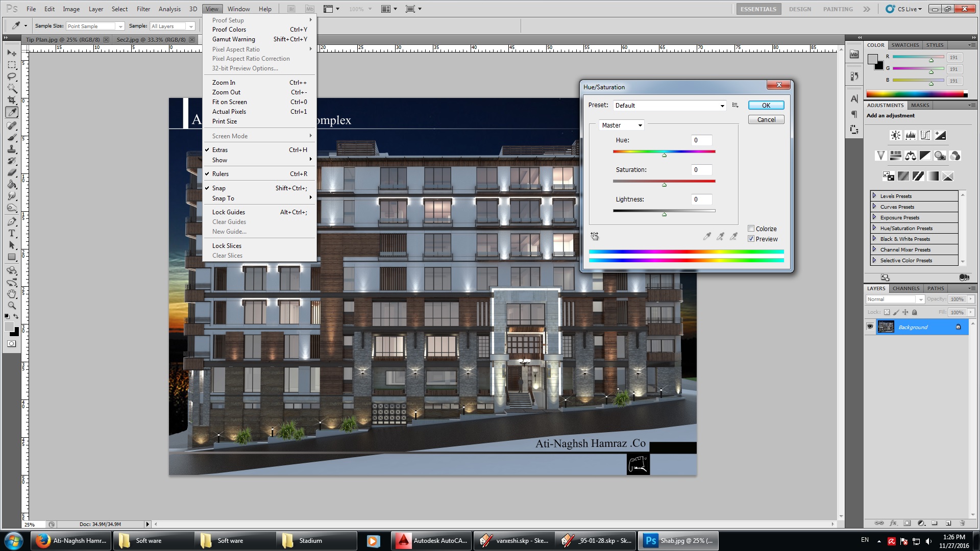Image resolution: width=980 pixels, height=551 pixels.
Task: Toggle Extras in the View menu
Action: click(x=259, y=150)
